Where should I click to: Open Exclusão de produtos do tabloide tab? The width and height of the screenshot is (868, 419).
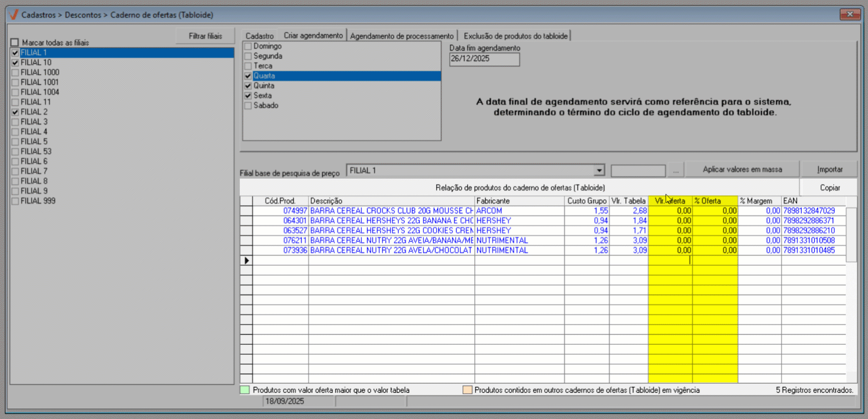pyautogui.click(x=515, y=36)
